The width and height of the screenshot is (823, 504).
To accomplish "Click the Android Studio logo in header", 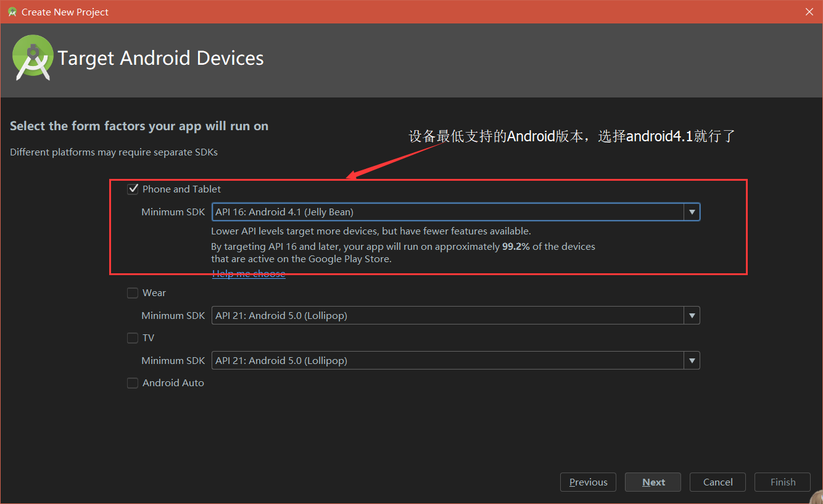I will pyautogui.click(x=32, y=57).
